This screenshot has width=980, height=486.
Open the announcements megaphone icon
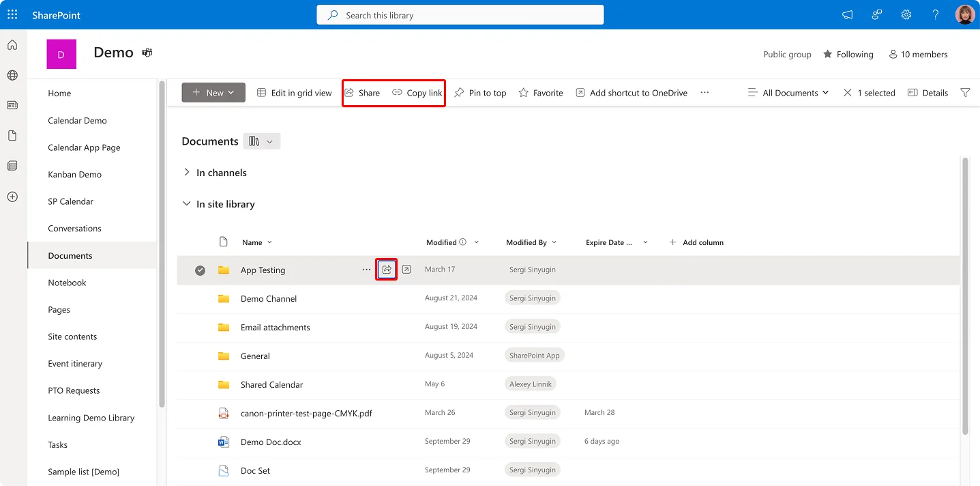pyautogui.click(x=846, y=14)
